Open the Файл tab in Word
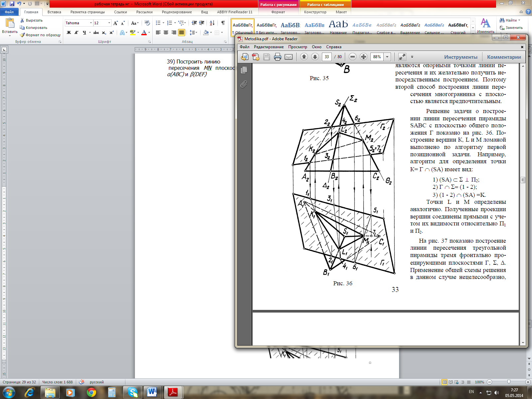 pos(9,12)
